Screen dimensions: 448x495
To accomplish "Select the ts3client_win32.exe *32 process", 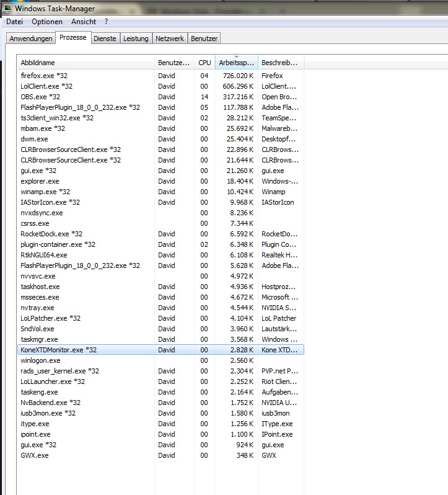I will pyautogui.click(x=160, y=118).
